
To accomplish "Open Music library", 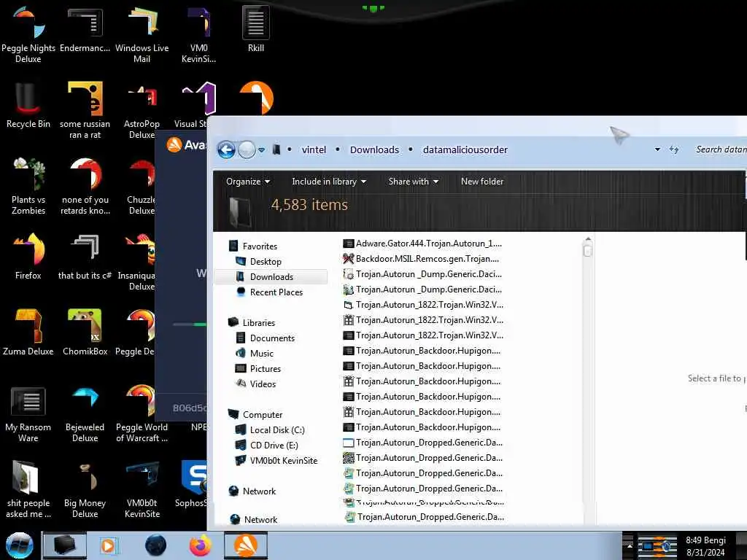I will click(262, 354).
